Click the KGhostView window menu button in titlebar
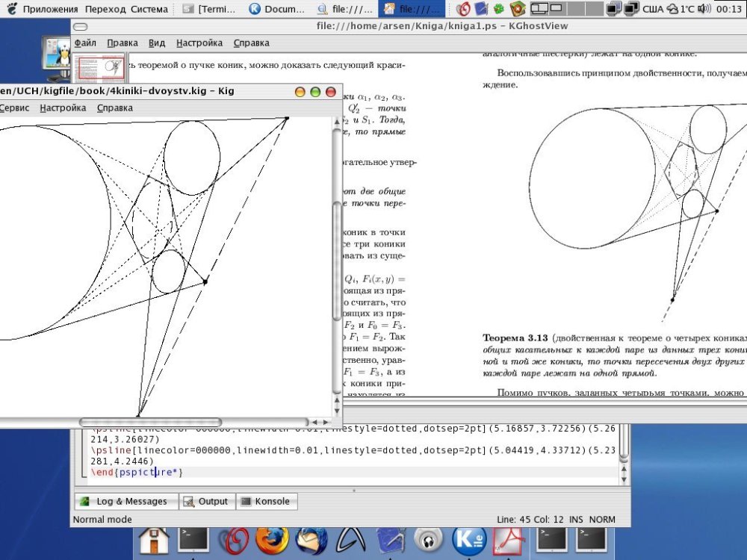This screenshot has height=560, width=747. pos(81,27)
